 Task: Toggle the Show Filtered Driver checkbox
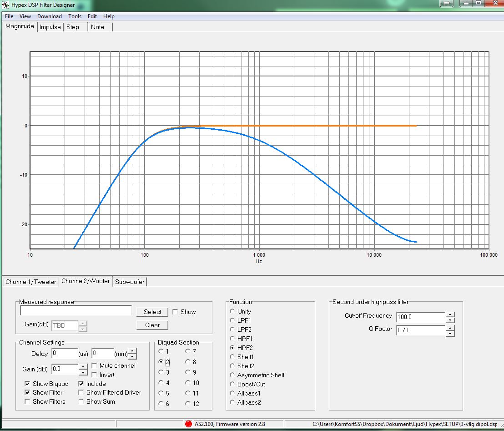click(81, 392)
